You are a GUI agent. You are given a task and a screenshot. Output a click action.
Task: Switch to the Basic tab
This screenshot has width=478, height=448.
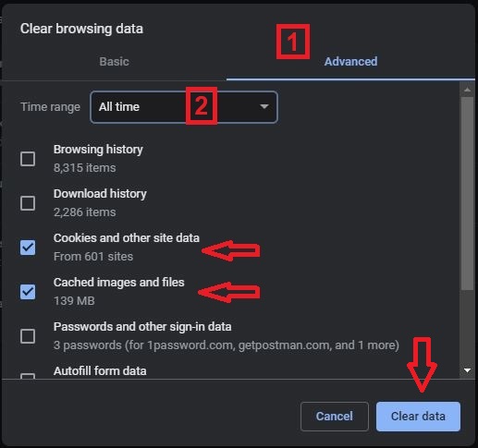coord(114,62)
